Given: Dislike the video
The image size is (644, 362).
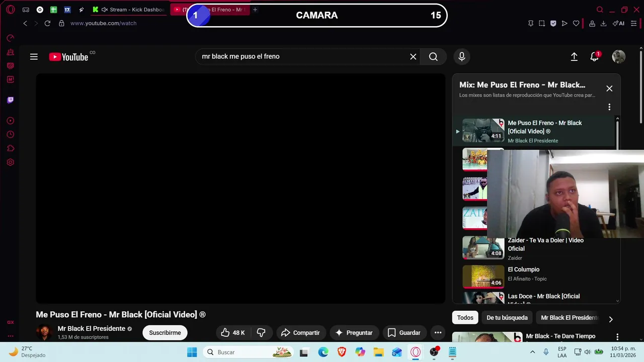Looking at the screenshot, I should point(261,333).
